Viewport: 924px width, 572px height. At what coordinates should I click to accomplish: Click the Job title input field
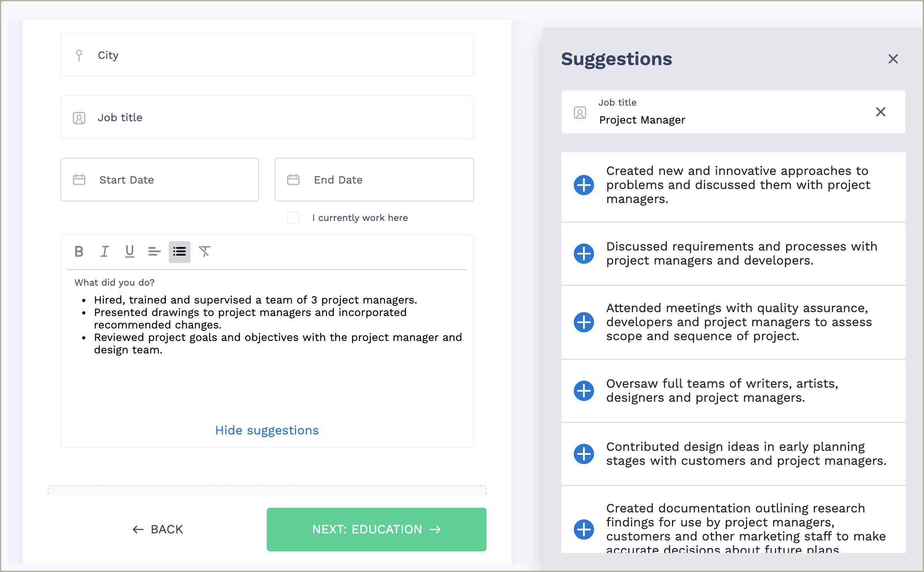[267, 117]
